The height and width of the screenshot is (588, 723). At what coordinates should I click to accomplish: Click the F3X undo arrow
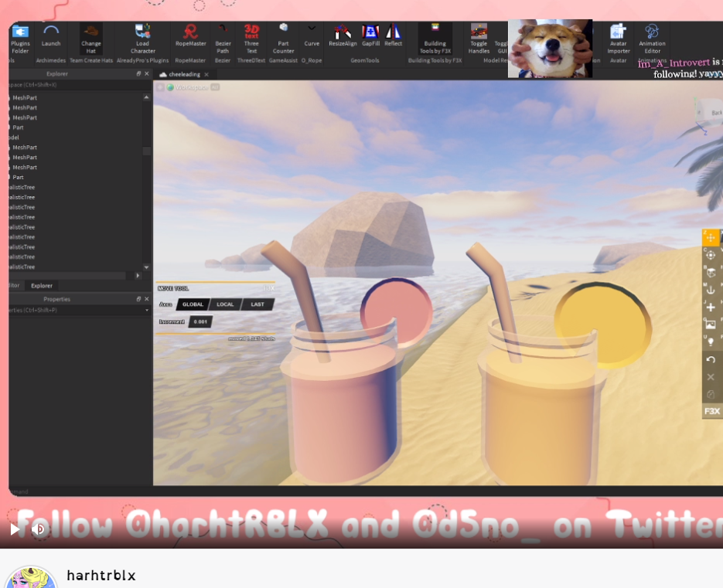click(711, 359)
